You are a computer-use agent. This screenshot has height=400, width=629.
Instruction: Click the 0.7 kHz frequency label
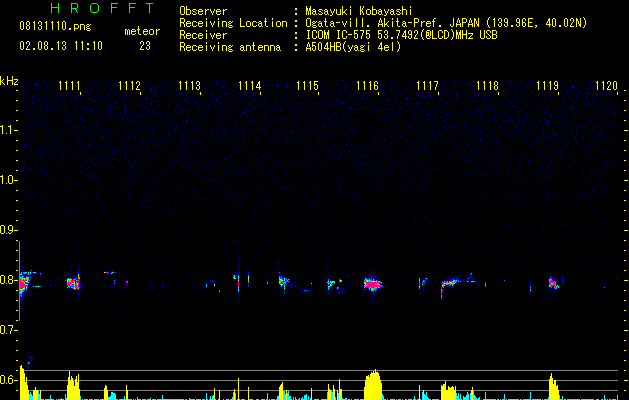click(x=8, y=330)
